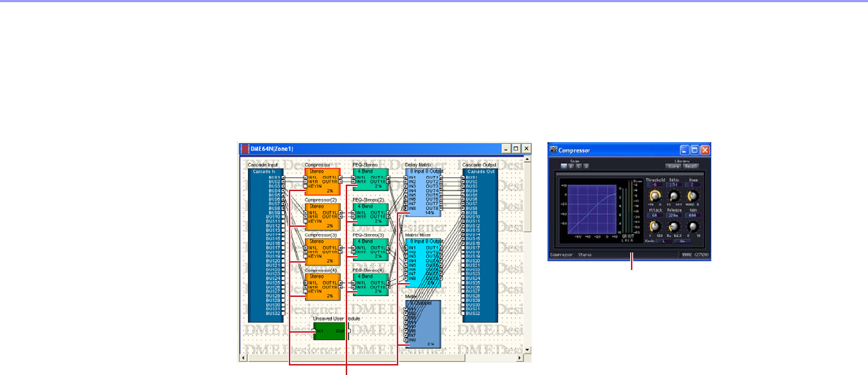This screenshot has width=868, height=375.
Task: Select the Meter 8 channel block
Action: coord(424,325)
